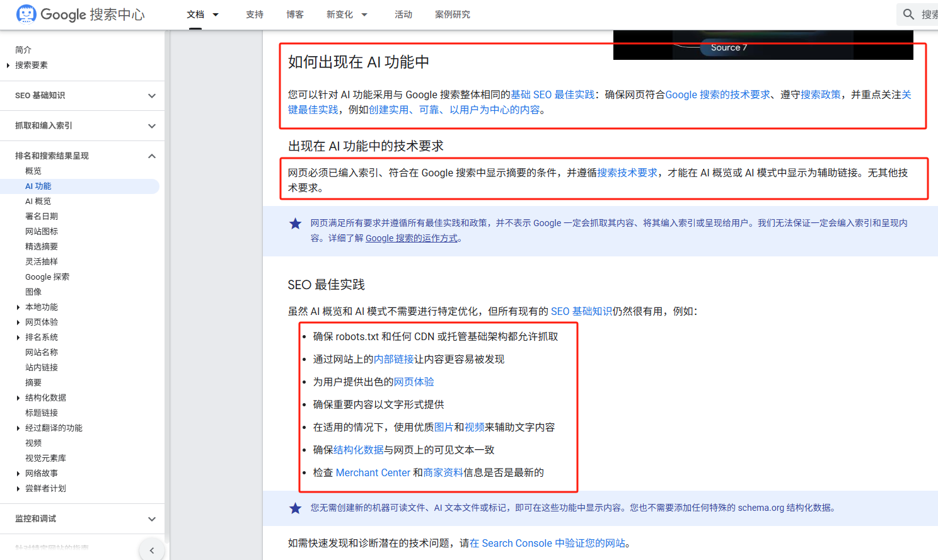
Task: Collapse the sidebar with the left chevron button
Action: tap(152, 549)
